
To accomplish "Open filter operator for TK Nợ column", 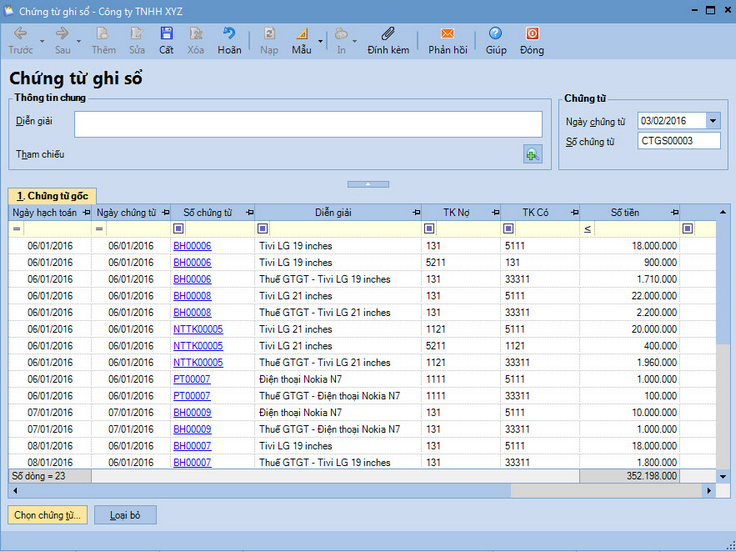I will 429,229.
